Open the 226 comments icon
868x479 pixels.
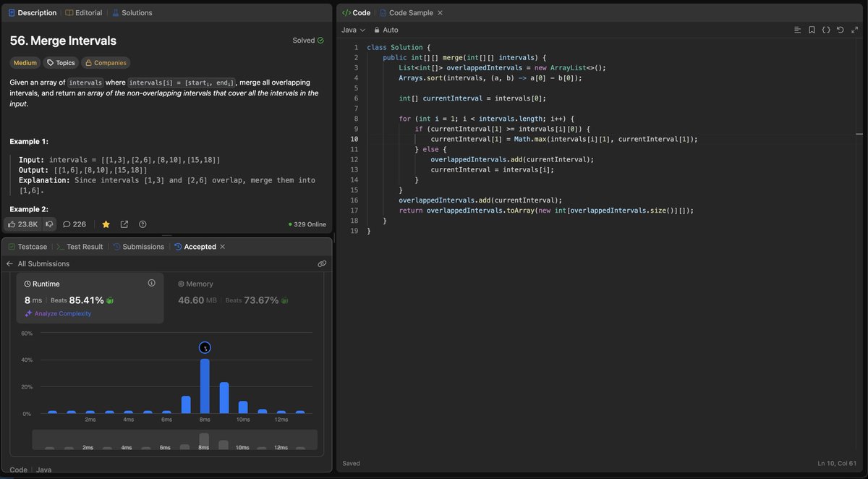click(75, 224)
